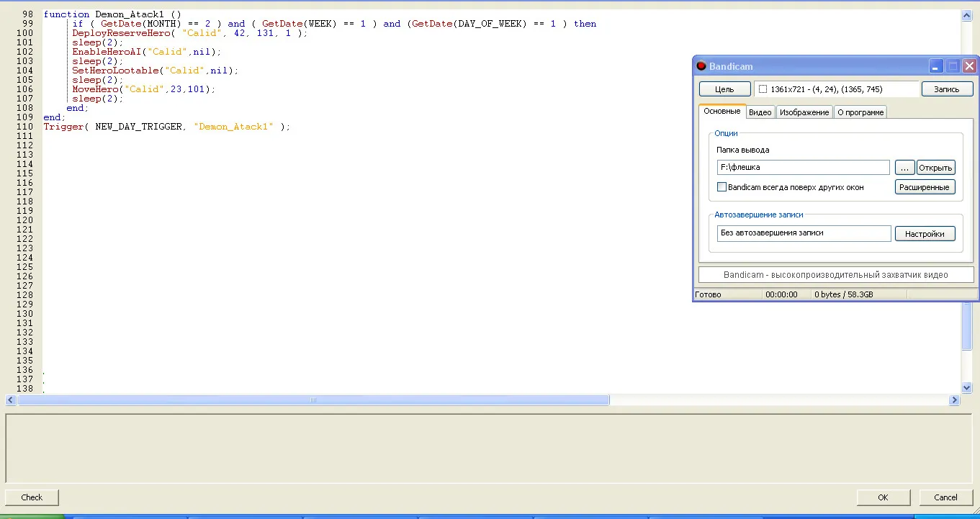Switch to the Основные tab

coord(722,112)
